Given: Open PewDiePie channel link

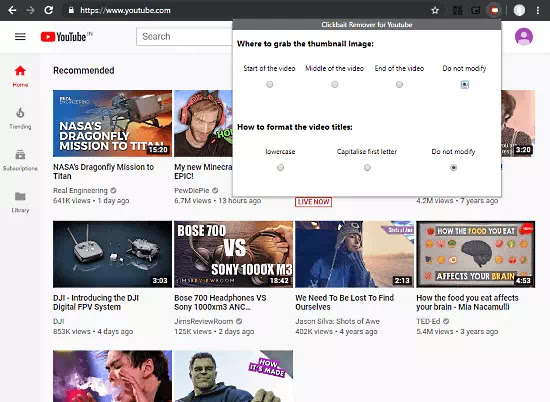Looking at the screenshot, I should [x=192, y=190].
